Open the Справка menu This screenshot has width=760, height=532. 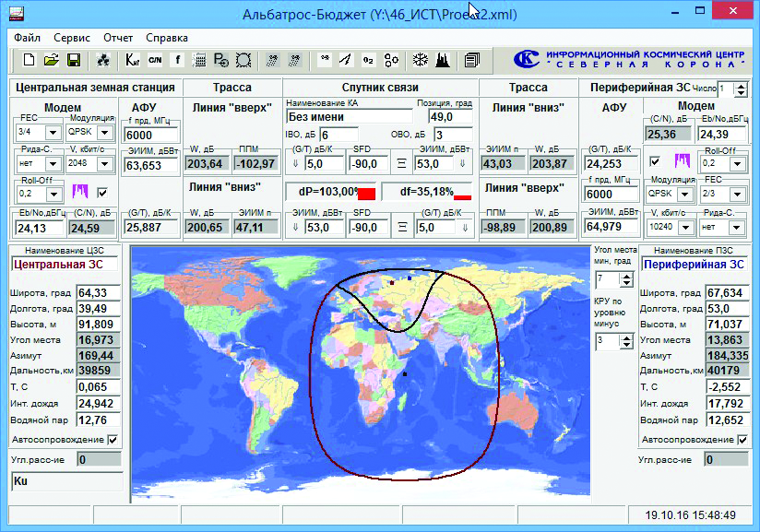coord(167,38)
